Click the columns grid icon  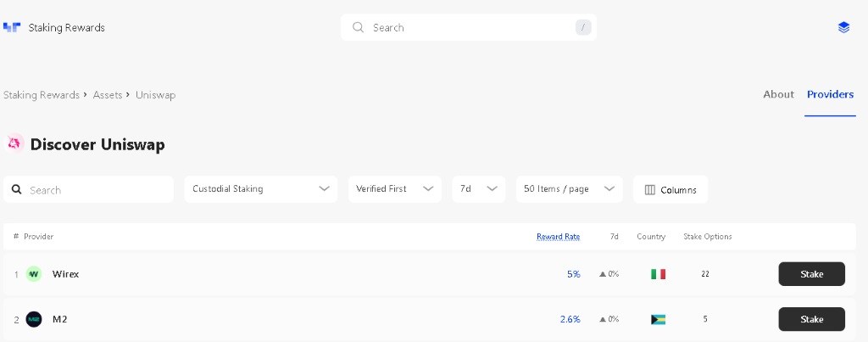click(x=650, y=189)
